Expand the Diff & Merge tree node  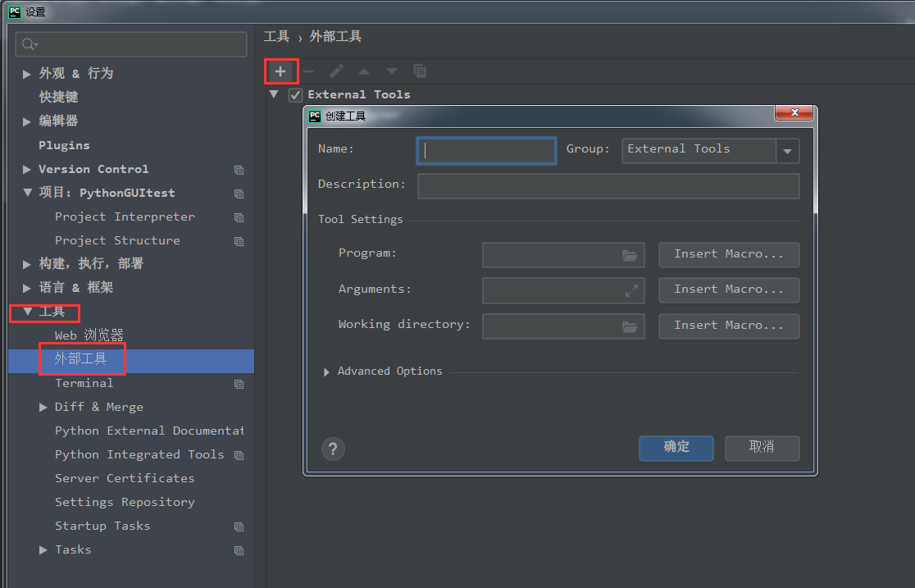43,407
